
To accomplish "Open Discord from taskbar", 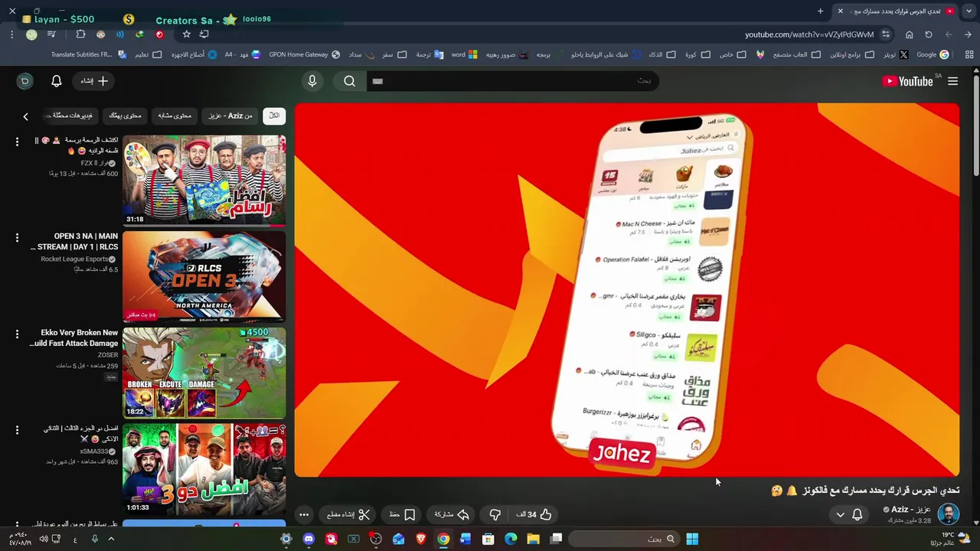I will click(309, 539).
